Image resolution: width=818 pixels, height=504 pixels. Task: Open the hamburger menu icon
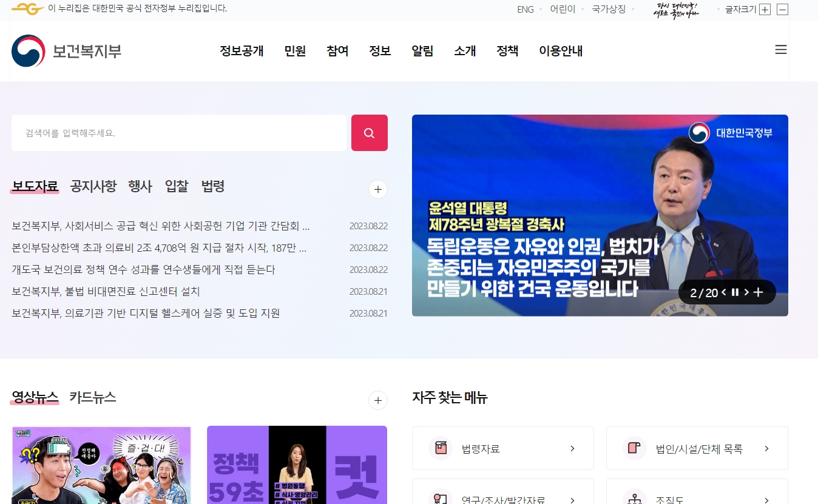780,50
